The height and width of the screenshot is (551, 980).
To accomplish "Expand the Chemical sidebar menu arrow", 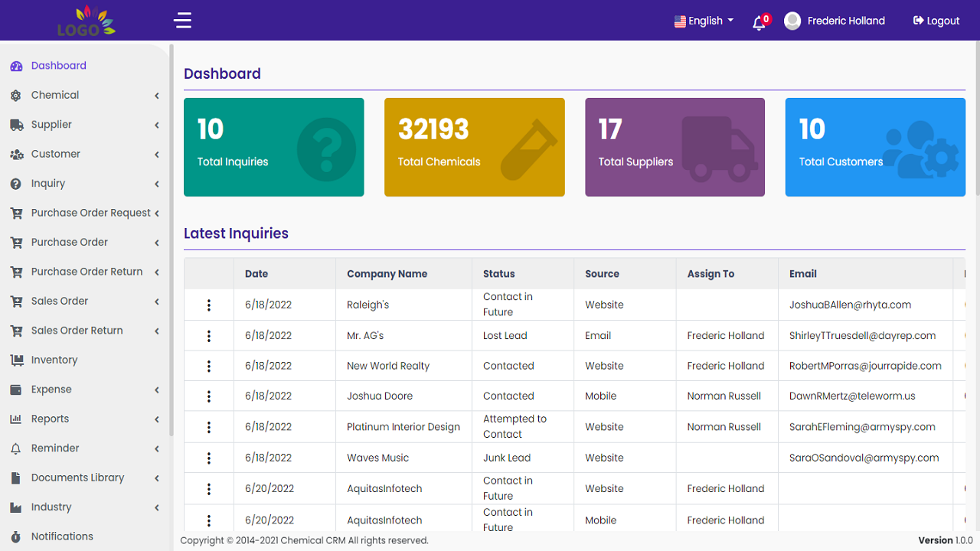I will click(156, 96).
